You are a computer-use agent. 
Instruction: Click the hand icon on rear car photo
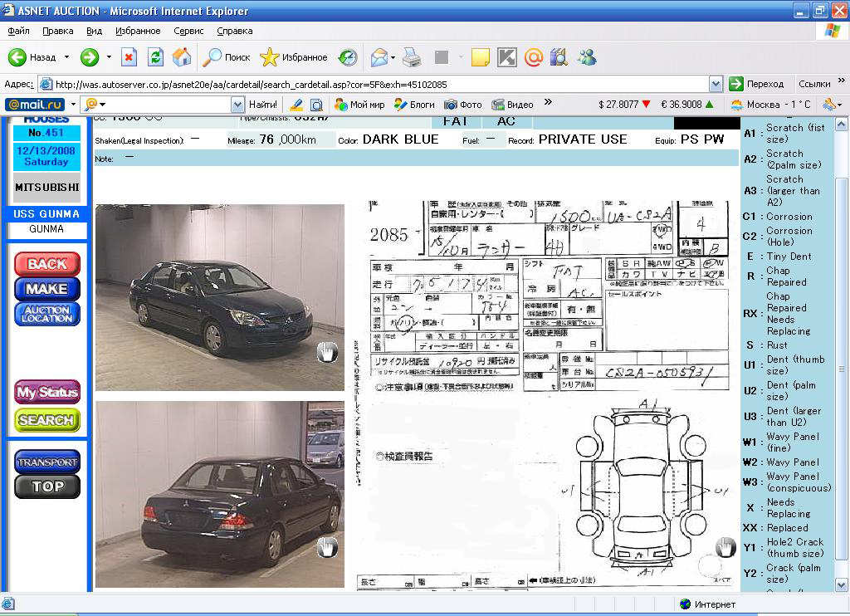[x=327, y=548]
